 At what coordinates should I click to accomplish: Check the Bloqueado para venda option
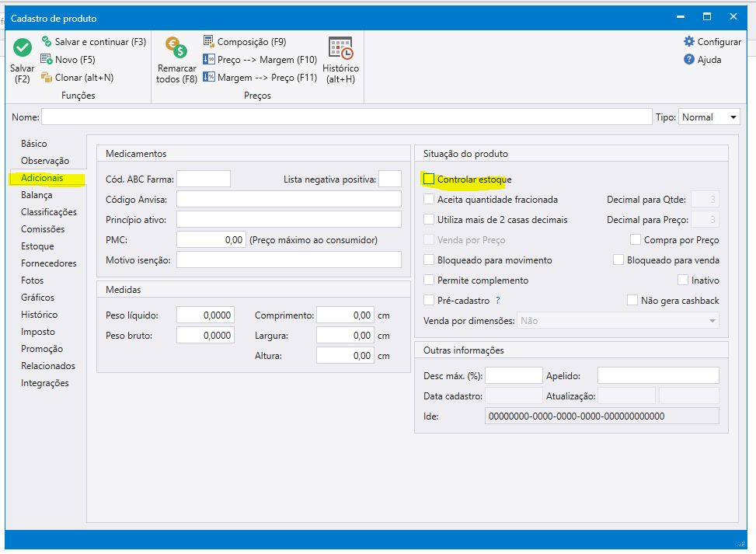click(x=618, y=260)
